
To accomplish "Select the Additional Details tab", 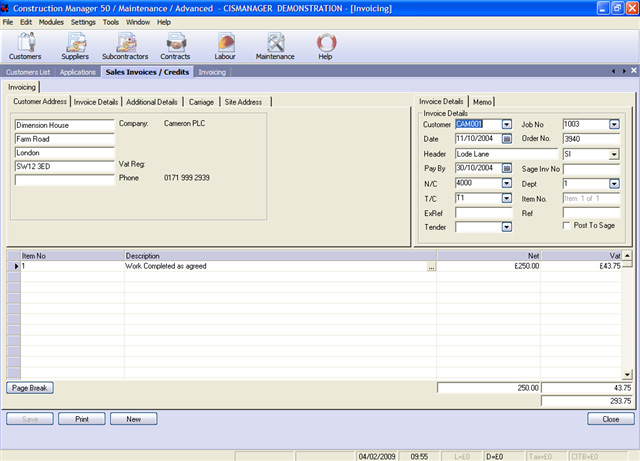I will [x=152, y=102].
